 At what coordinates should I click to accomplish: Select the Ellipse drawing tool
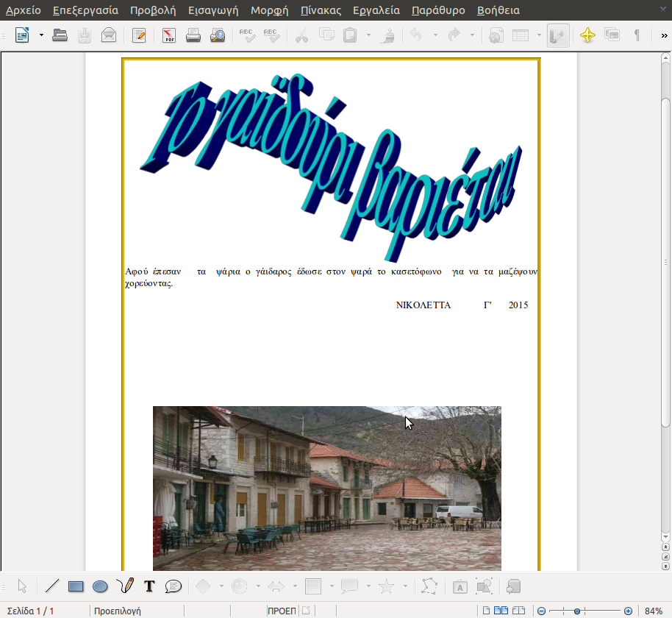[x=100, y=586]
